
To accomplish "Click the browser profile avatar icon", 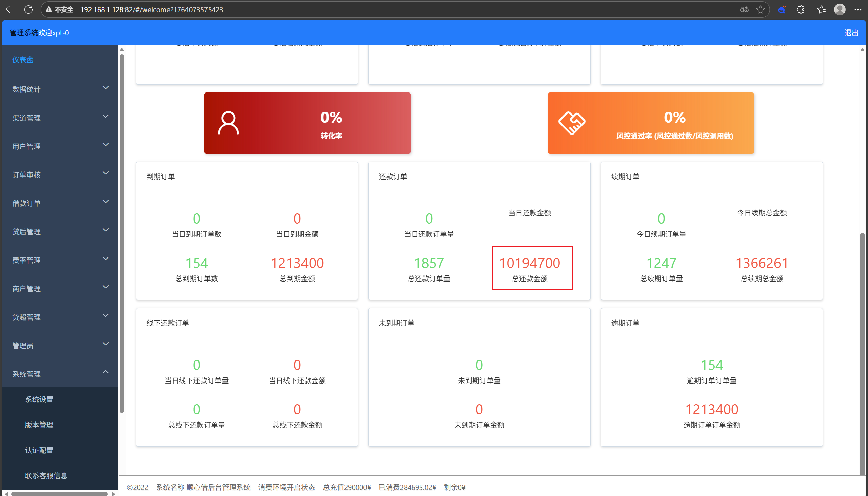I will [840, 9].
